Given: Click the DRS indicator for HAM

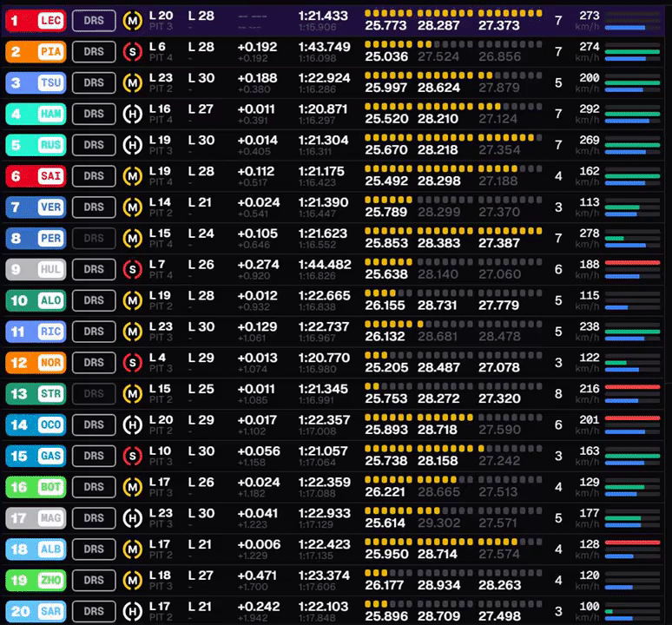Looking at the screenshot, I should coord(94,114).
